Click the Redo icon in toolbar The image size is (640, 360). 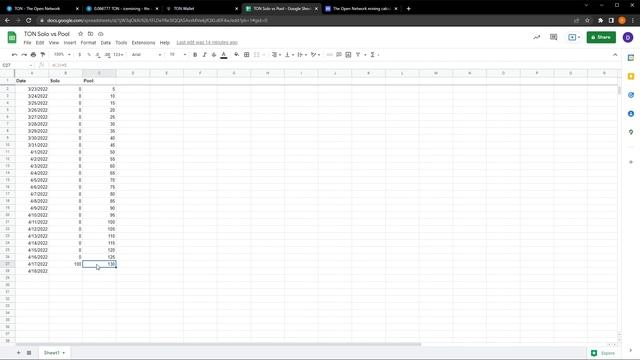(24, 55)
